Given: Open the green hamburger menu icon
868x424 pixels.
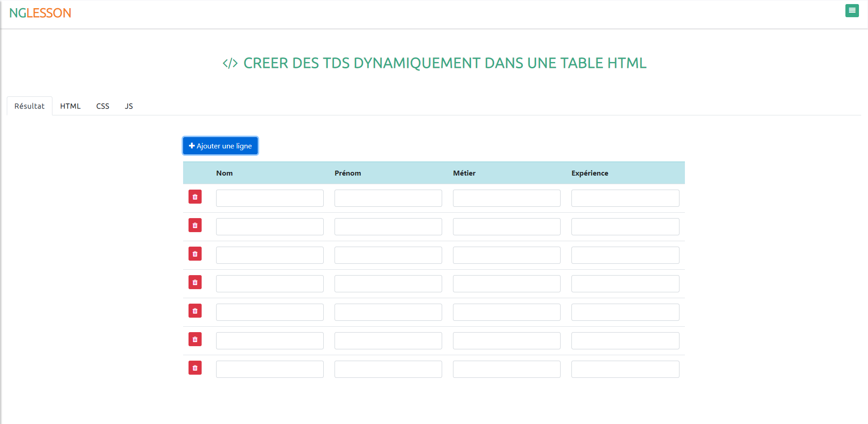Looking at the screenshot, I should point(852,10).
